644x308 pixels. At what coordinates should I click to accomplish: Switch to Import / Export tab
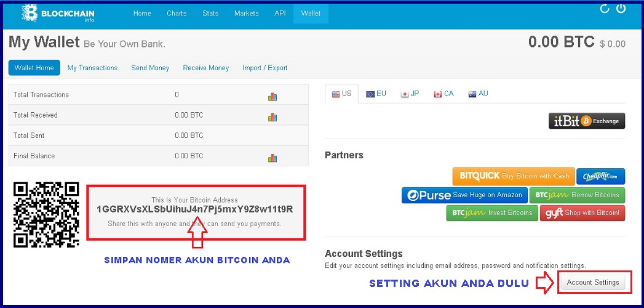[265, 68]
